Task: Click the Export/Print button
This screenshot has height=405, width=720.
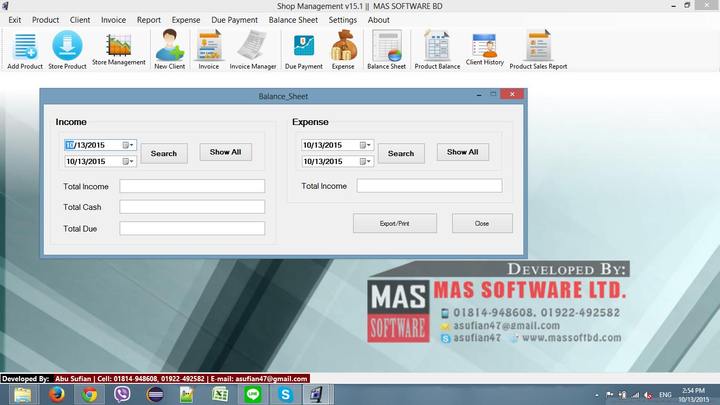Action: tap(394, 223)
